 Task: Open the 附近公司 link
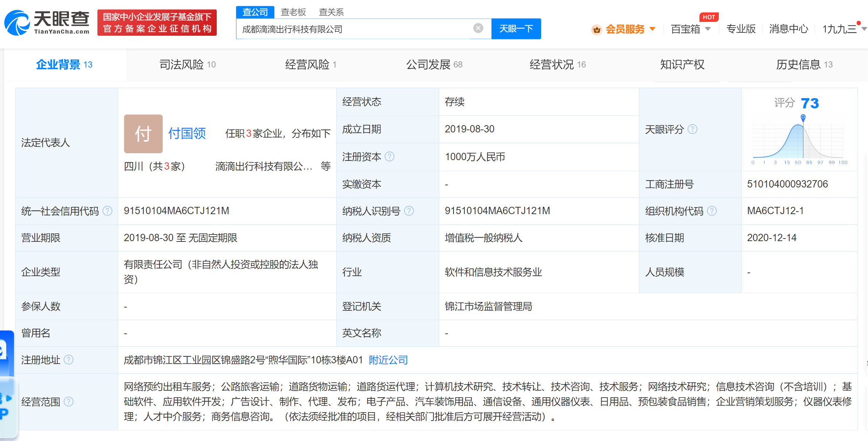(388, 360)
